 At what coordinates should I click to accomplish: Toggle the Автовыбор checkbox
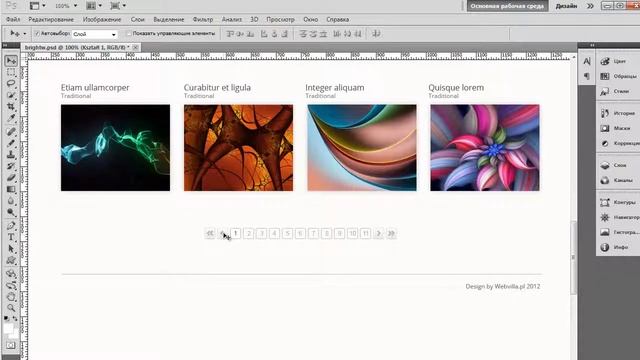point(37,33)
